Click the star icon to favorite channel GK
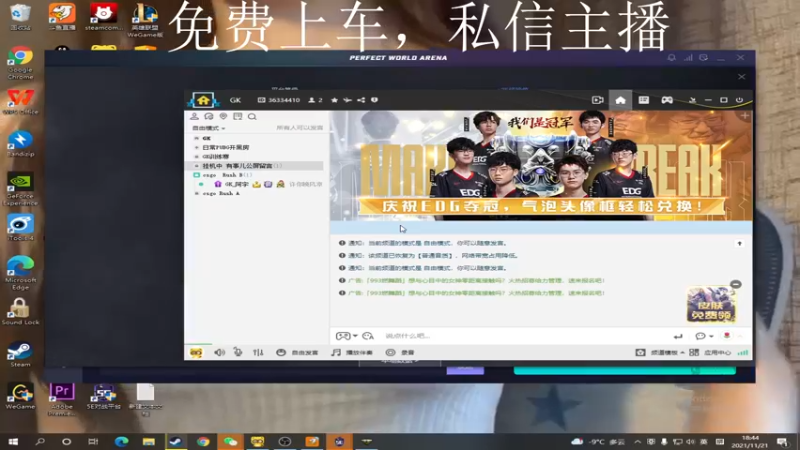The width and height of the screenshot is (800, 450). [334, 100]
